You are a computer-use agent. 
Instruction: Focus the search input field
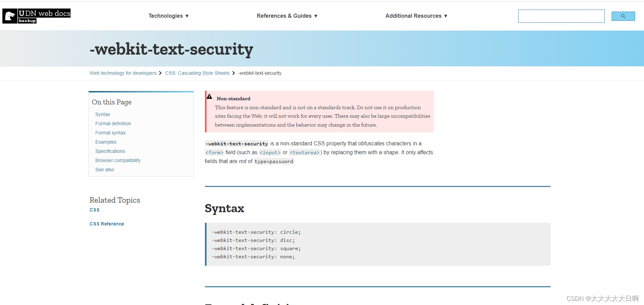click(x=561, y=16)
